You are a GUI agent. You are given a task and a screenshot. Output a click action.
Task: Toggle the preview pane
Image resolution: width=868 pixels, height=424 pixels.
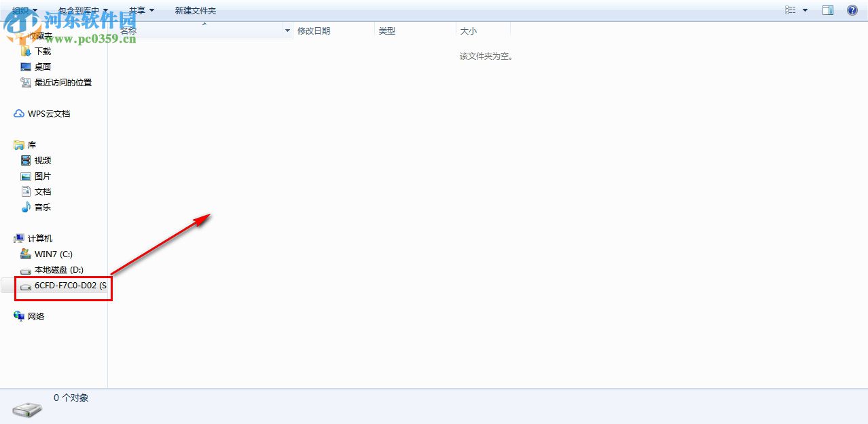[827, 10]
